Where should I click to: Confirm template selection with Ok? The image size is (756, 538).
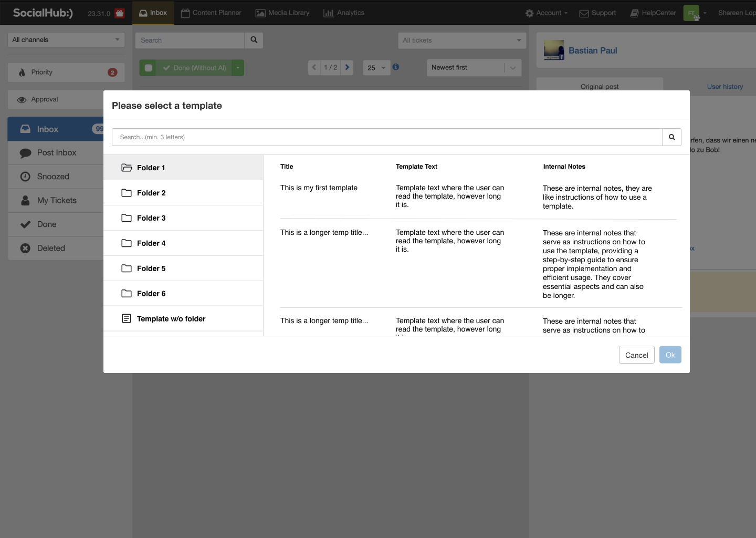point(670,355)
